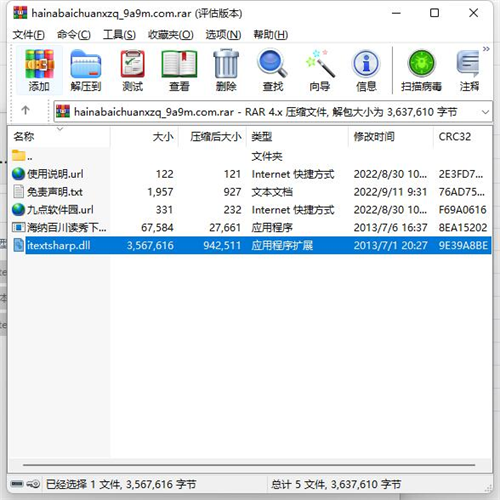Click the WinRAR title bar icon
Image resolution: width=500 pixels, height=500 pixels.
click(x=20, y=13)
